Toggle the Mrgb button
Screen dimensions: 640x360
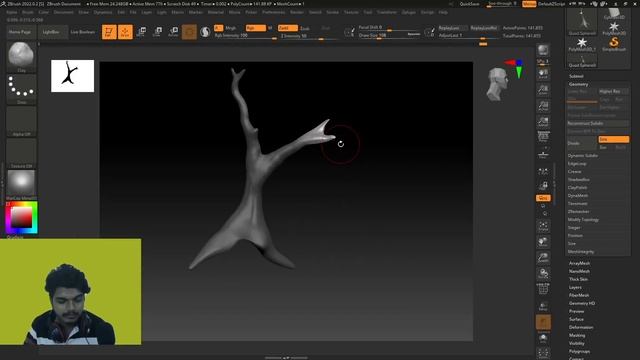(231, 28)
